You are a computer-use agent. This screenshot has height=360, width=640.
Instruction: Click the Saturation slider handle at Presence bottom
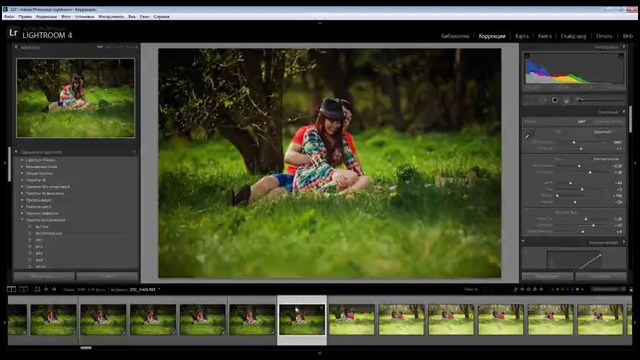tap(583, 231)
